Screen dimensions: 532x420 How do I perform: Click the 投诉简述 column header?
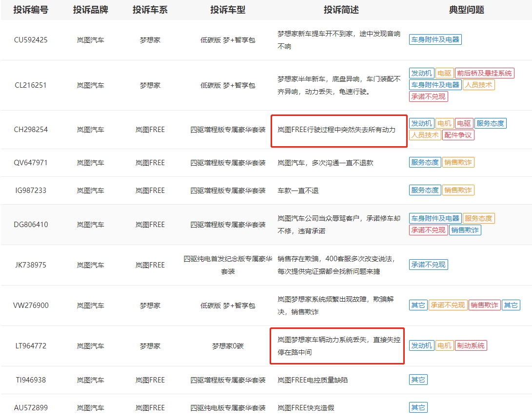(341, 10)
